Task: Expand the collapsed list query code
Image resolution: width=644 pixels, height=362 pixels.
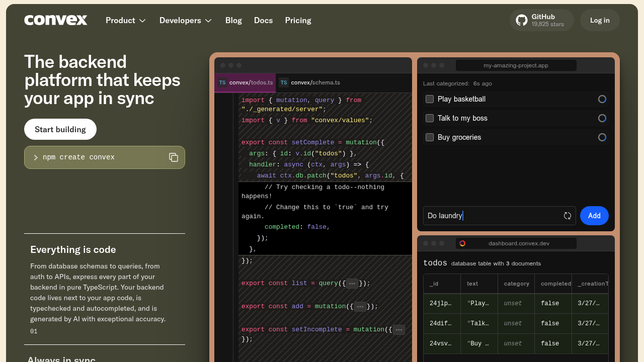Action: click(x=352, y=283)
